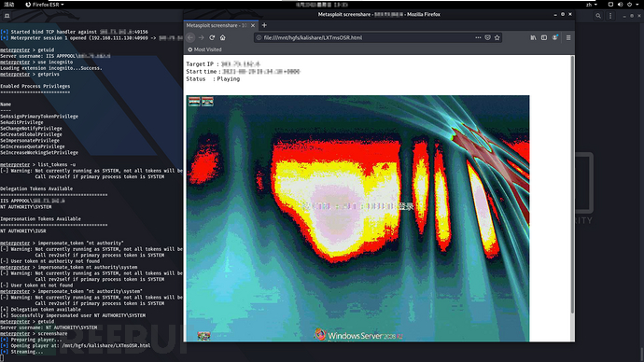This screenshot has height=362, width=644.
Task: Open the Firefox Library icon
Action: [533, 37]
